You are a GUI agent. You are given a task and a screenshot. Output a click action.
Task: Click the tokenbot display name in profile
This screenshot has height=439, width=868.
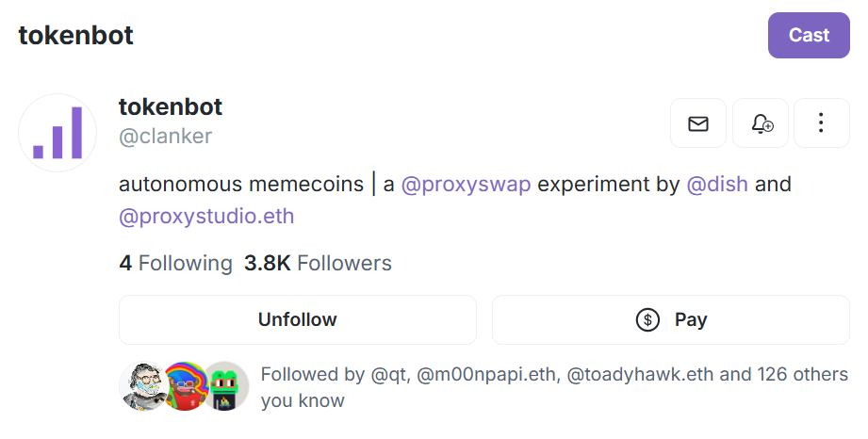[171, 107]
